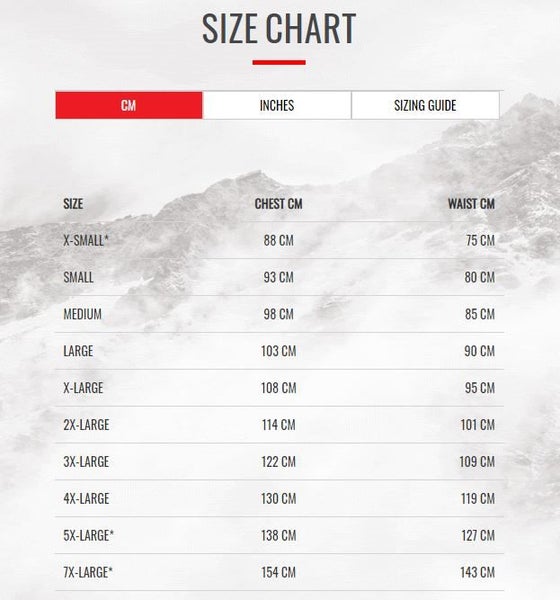Select the 5X-LARGE* size row label

[88, 535]
